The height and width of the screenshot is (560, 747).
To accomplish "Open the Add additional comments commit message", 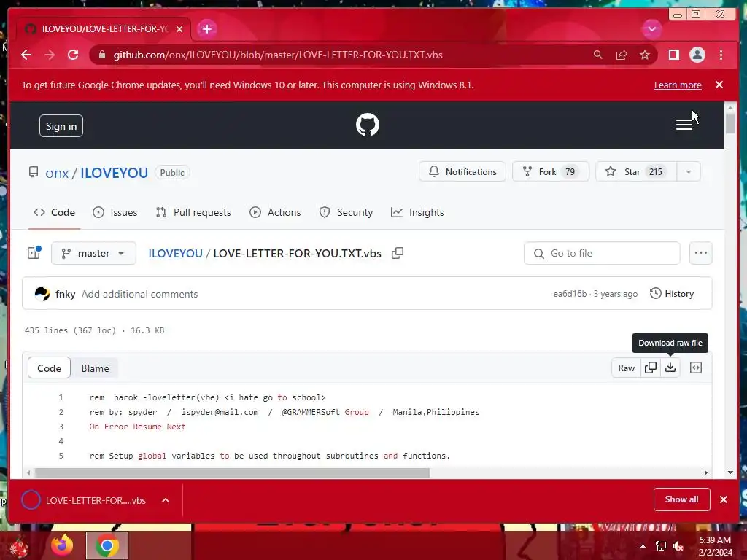I will [x=139, y=294].
